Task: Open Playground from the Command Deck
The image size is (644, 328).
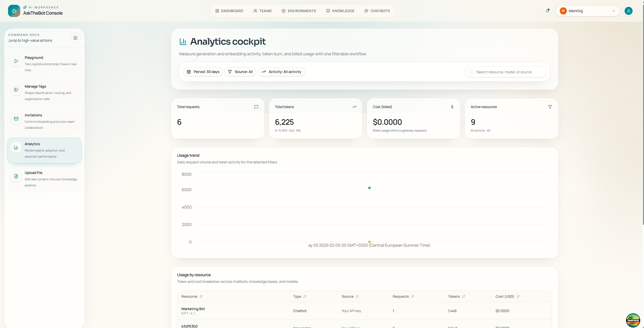Action: tap(44, 64)
